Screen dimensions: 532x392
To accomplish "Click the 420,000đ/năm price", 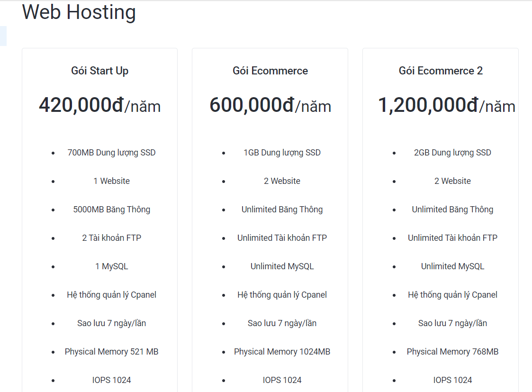I will click(x=99, y=105).
